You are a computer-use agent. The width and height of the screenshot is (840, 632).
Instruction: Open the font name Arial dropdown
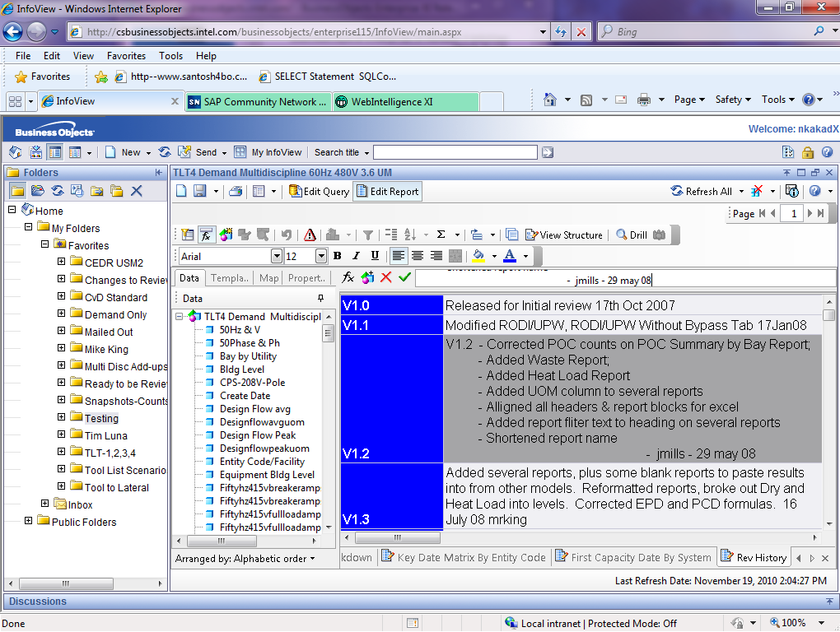277,256
